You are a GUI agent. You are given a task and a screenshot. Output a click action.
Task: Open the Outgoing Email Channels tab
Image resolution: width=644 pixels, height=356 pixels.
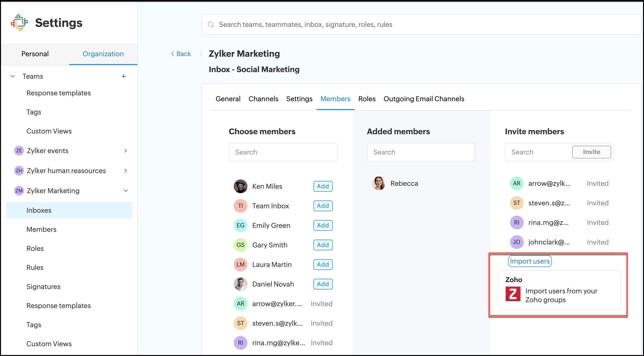click(x=424, y=99)
